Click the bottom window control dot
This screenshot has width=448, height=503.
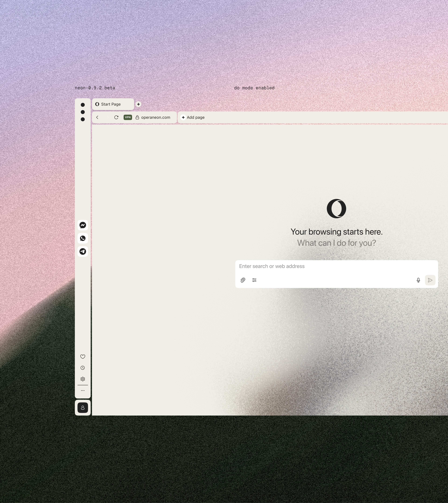(x=83, y=119)
